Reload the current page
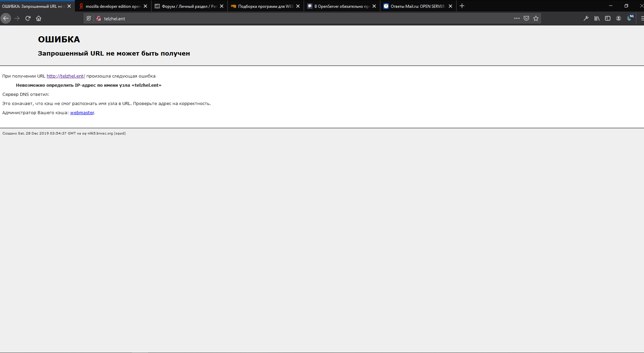The width and height of the screenshot is (644, 353). 28,18
